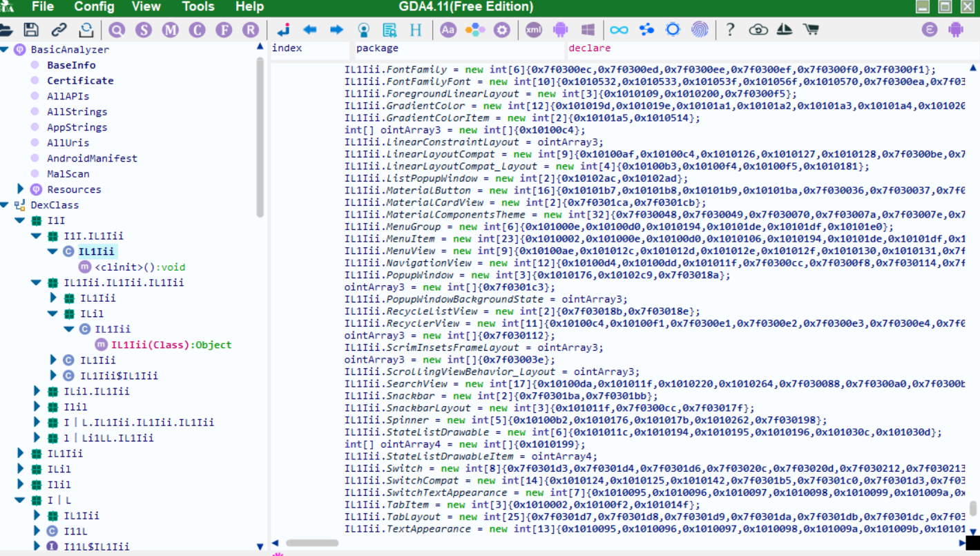
Task: Open the Help menu
Action: (249, 7)
